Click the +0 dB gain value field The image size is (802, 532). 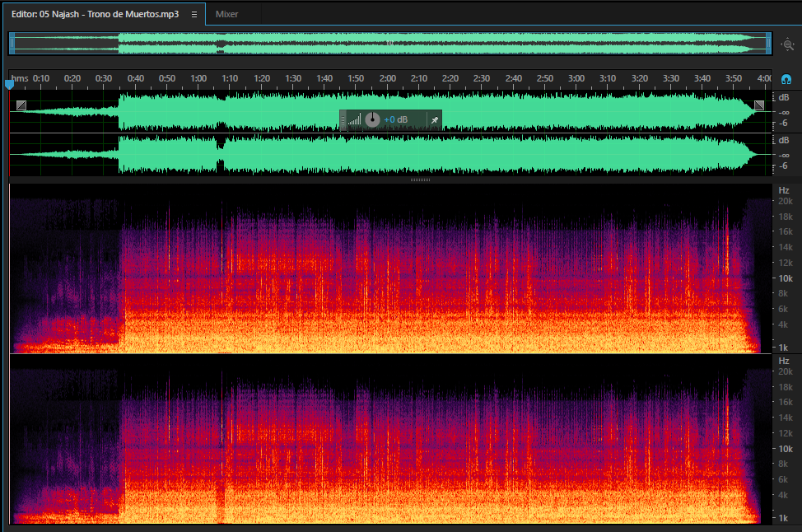(396, 119)
